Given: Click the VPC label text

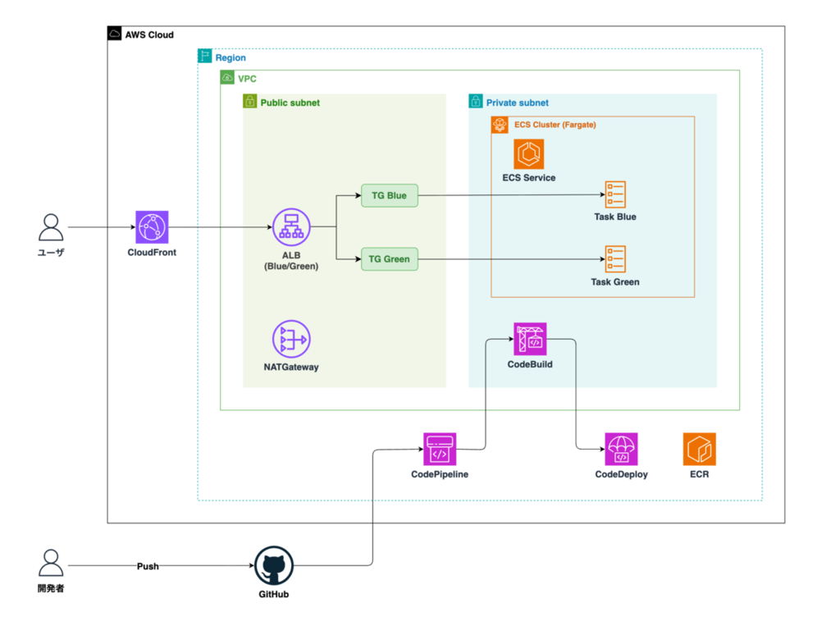Looking at the screenshot, I should (x=248, y=79).
